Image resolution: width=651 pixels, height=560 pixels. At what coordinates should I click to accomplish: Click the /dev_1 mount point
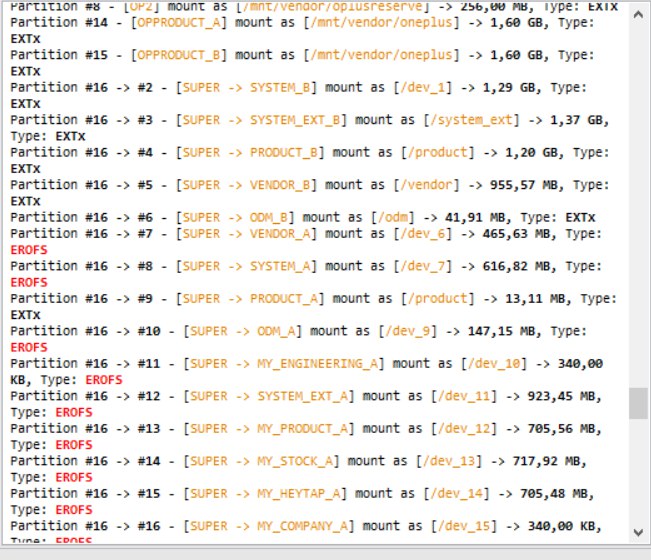tap(423, 88)
